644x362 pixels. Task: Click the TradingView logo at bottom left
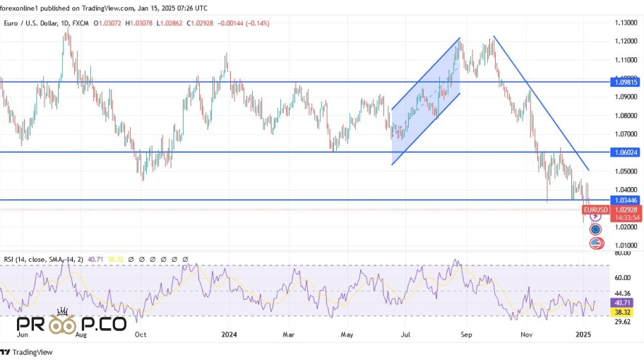pos(27,352)
